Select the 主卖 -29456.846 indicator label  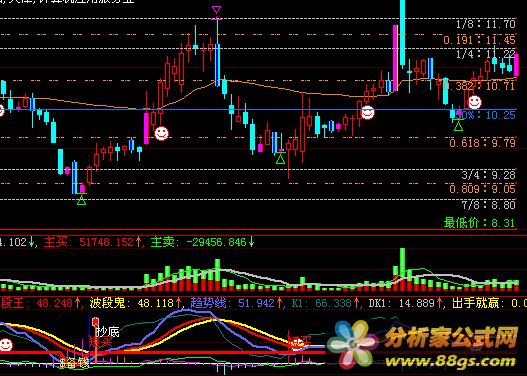tap(203, 242)
